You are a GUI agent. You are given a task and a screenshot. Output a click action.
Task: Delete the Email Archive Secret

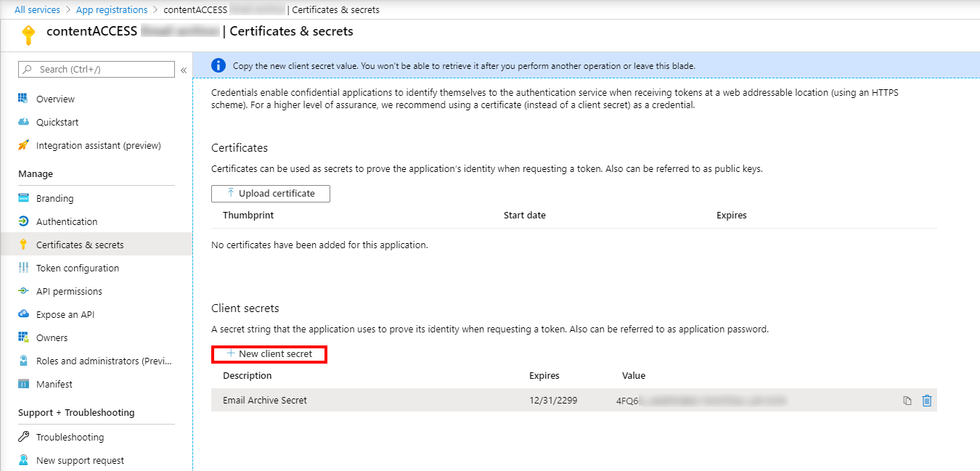click(x=926, y=401)
